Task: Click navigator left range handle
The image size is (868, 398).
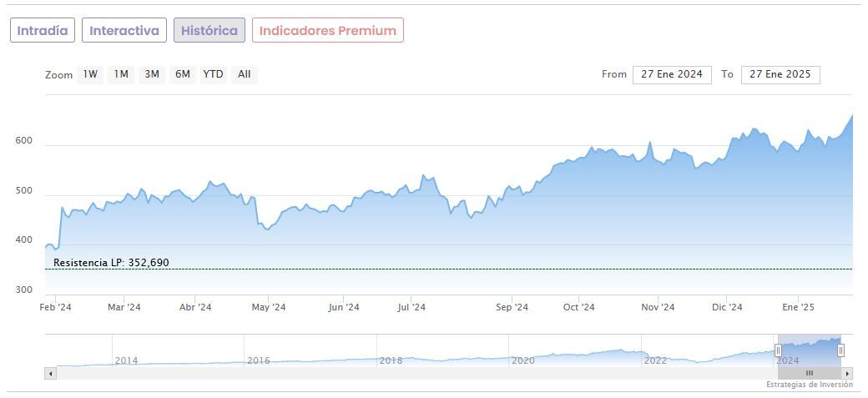Action: [x=778, y=350]
